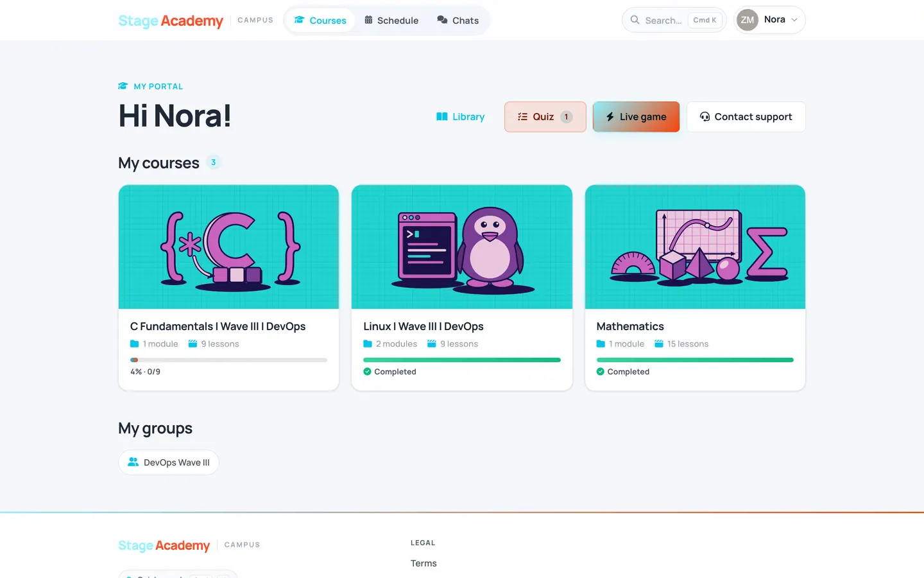Click the Quiz checklist icon
Image resolution: width=924 pixels, height=578 pixels.
[x=522, y=117]
